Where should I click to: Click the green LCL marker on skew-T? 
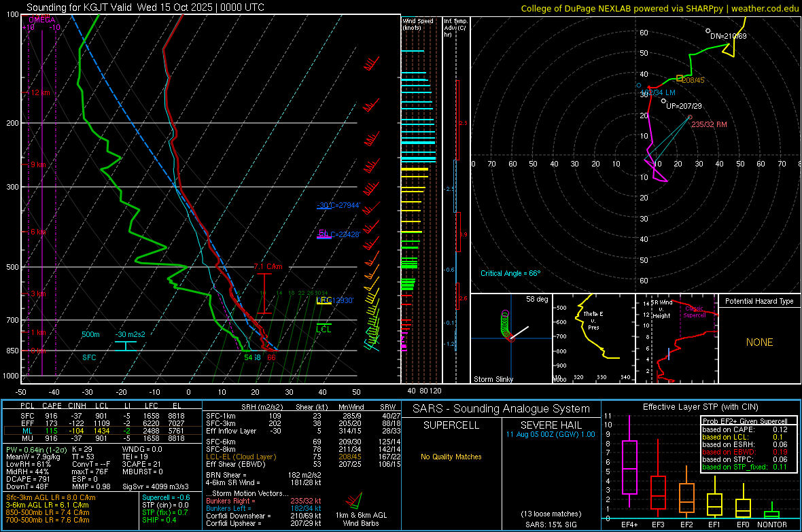click(x=324, y=328)
